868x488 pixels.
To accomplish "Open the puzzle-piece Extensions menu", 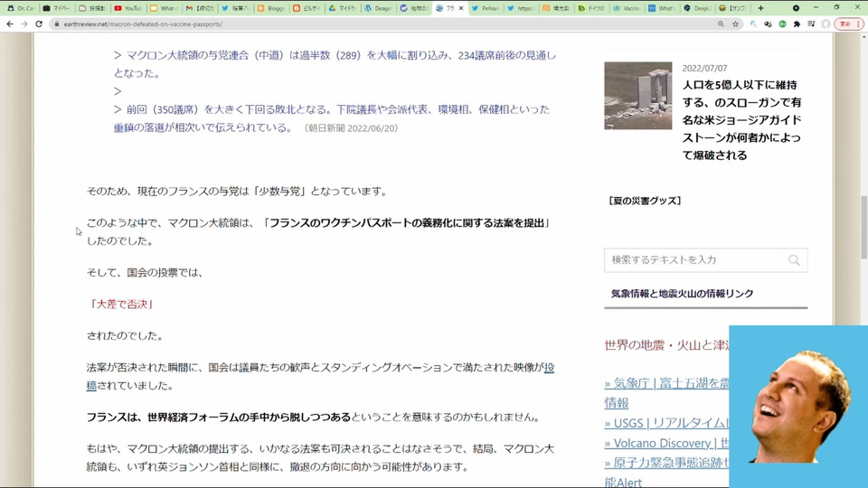I will click(x=797, y=23).
